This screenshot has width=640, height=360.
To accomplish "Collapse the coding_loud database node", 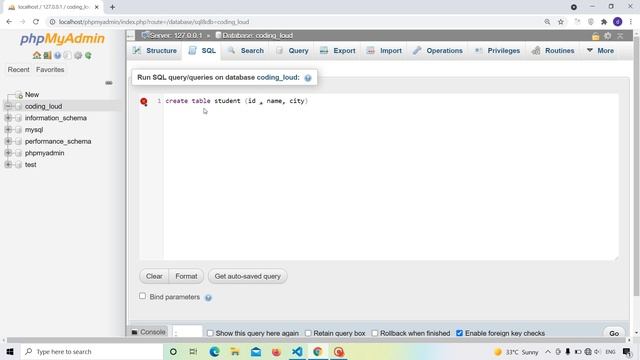I will (8, 106).
